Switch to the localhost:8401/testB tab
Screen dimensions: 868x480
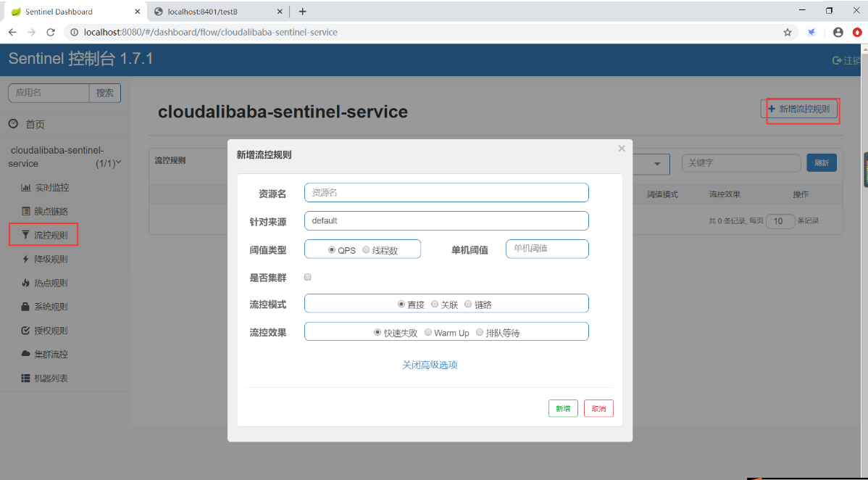(203, 12)
